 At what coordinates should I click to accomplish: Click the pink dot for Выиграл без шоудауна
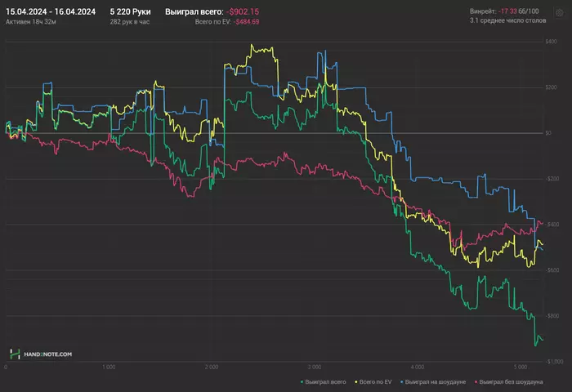click(476, 381)
